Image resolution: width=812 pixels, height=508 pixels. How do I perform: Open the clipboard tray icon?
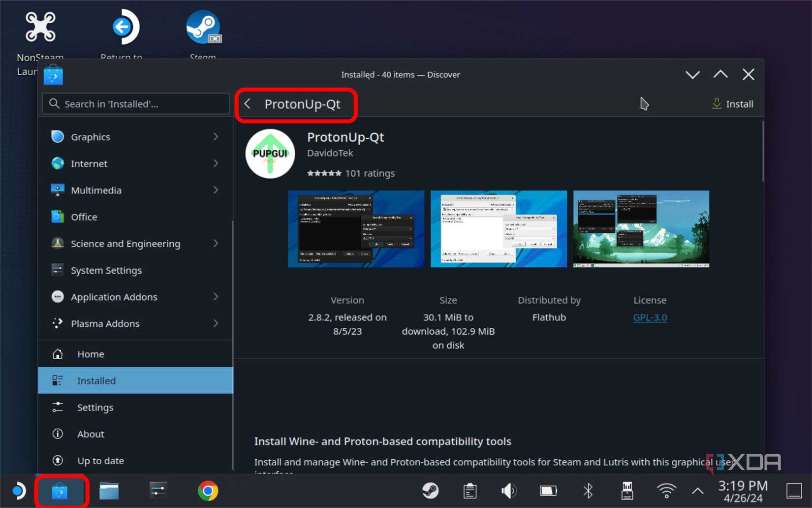470,491
